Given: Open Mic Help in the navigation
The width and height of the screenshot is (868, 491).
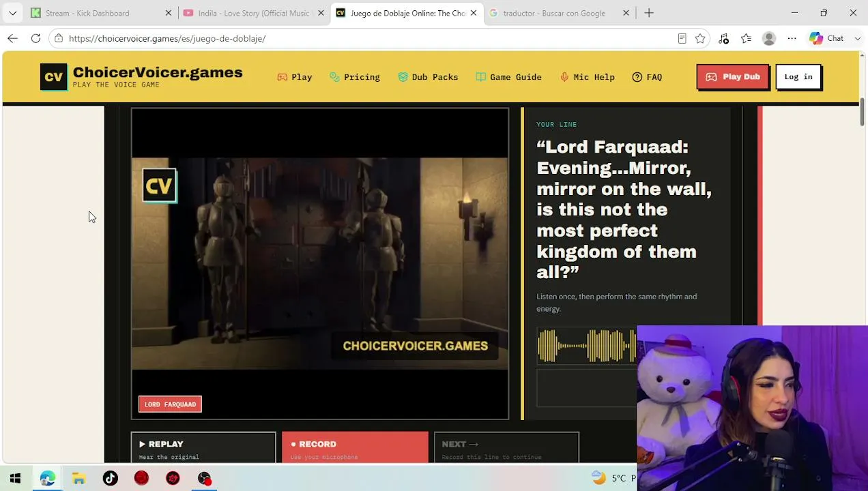Looking at the screenshot, I should pos(587,77).
